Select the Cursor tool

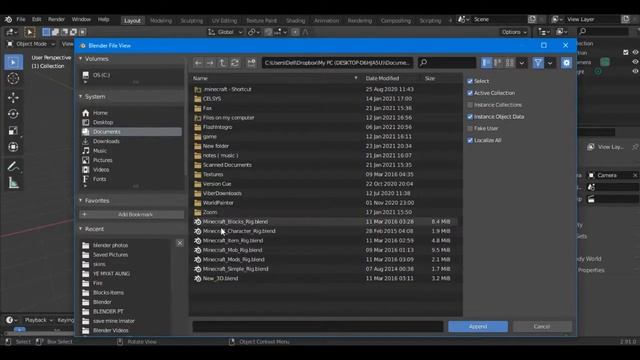[x=13, y=78]
